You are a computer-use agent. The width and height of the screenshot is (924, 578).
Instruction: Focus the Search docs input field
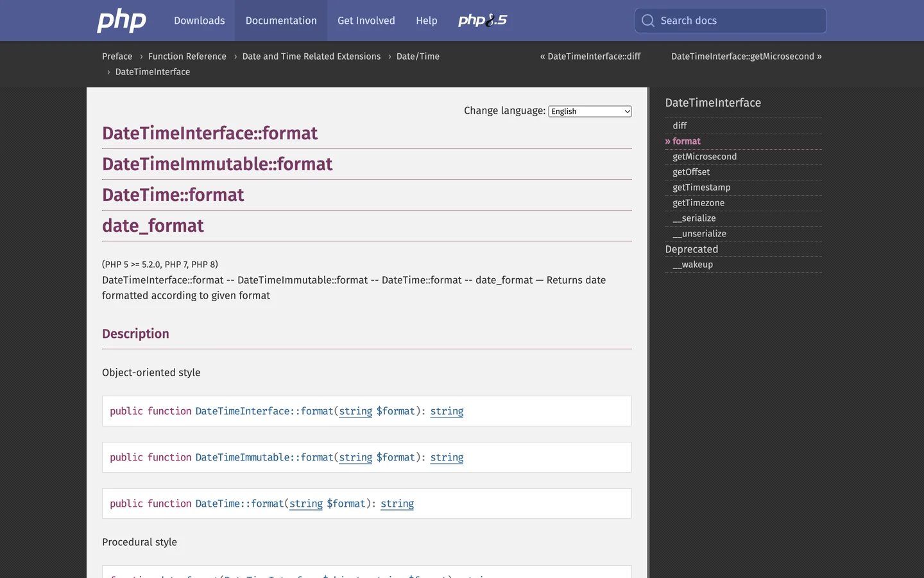(731, 21)
